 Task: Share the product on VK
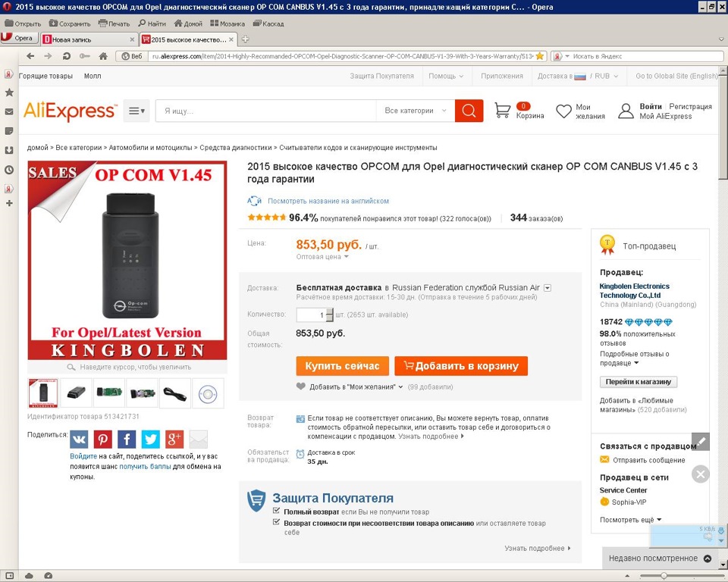tap(79, 439)
